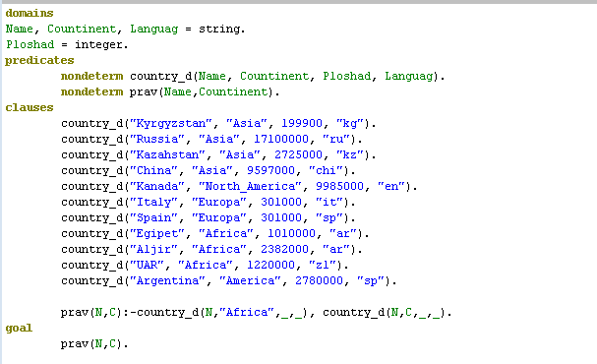Click the "Russia" string literal
The image size is (597, 364).
click(157, 140)
